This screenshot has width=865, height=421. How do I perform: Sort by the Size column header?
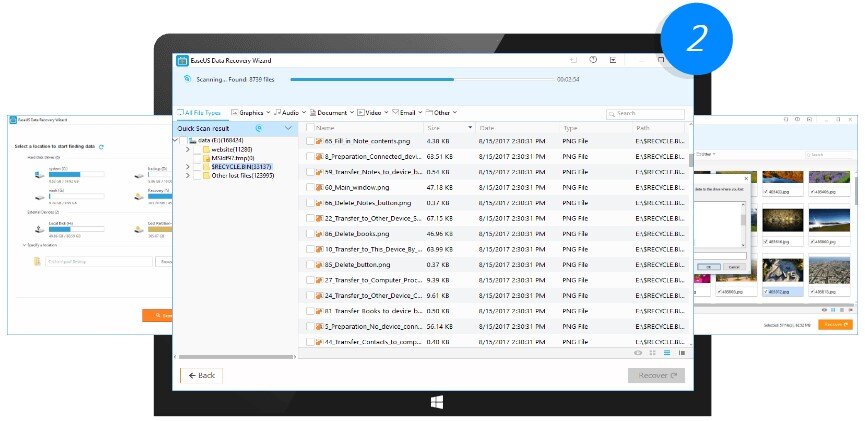450,128
